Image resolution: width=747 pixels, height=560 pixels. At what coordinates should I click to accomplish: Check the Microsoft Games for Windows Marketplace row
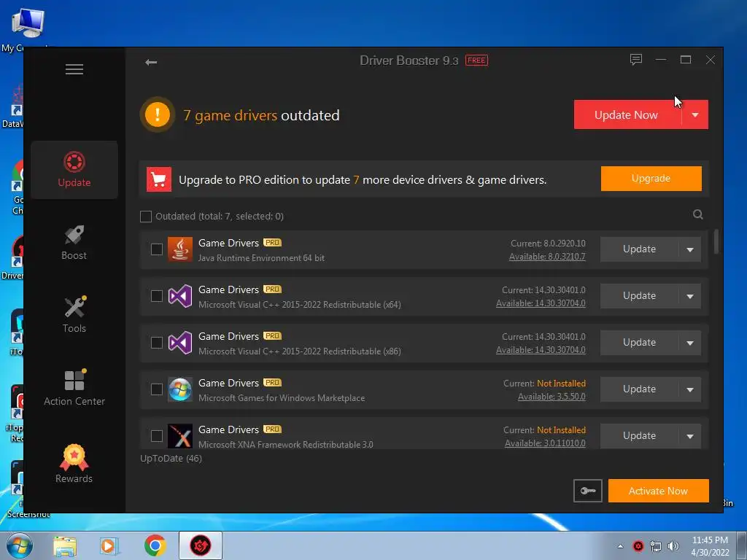click(x=157, y=389)
